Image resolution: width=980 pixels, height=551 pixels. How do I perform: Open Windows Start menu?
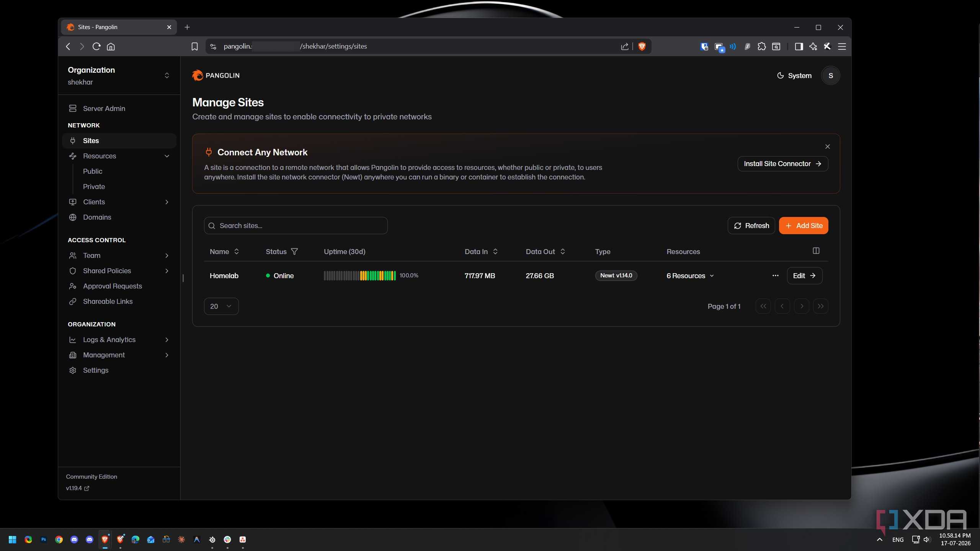click(x=12, y=540)
